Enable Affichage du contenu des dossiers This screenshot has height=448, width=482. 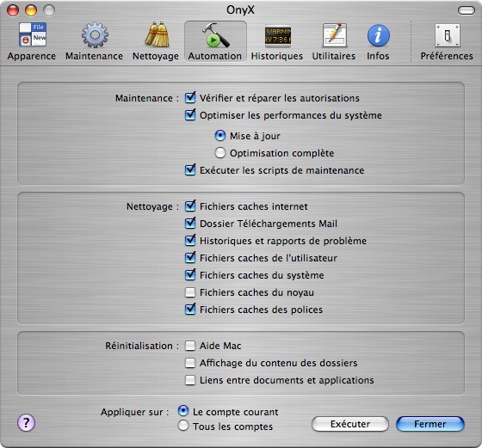coord(190,363)
